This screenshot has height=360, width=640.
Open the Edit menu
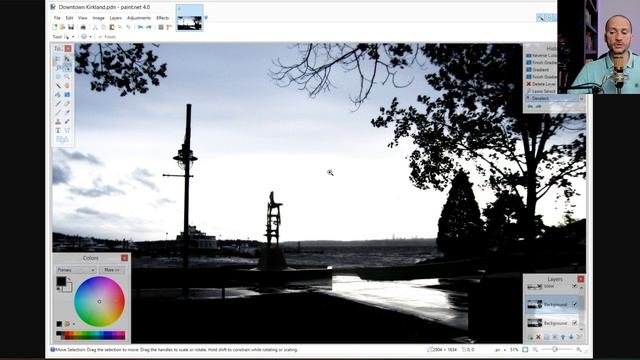coord(69,18)
